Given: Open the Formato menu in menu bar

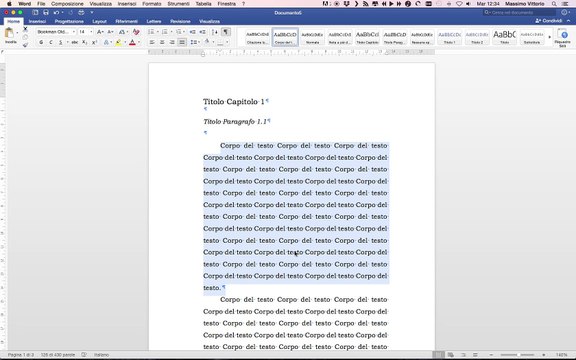Looking at the screenshot, I should click(x=152, y=4).
